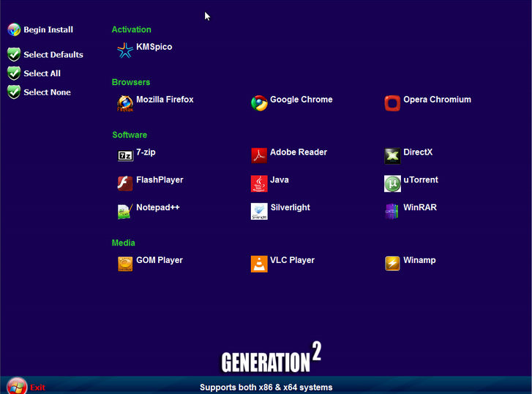Toggle the GOM Player label
Screen dimensions: 532x394
point(160,260)
